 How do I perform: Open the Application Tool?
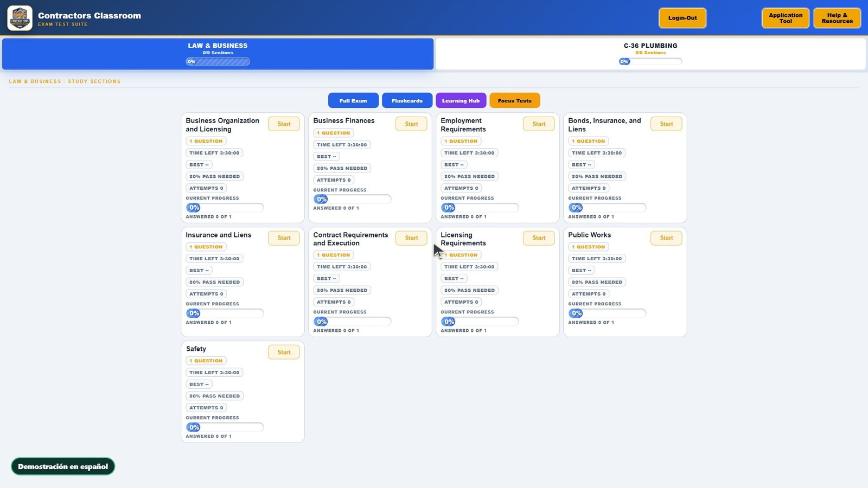(786, 18)
